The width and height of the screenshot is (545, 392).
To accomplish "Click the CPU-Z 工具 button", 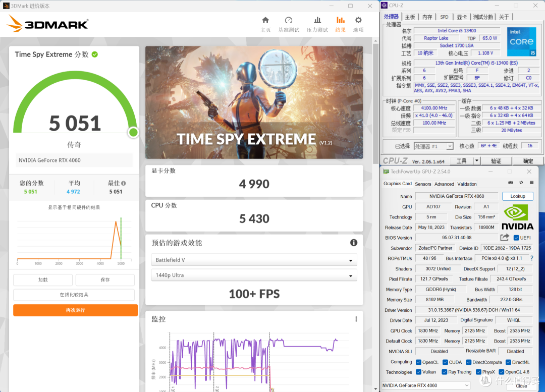I will (462, 161).
